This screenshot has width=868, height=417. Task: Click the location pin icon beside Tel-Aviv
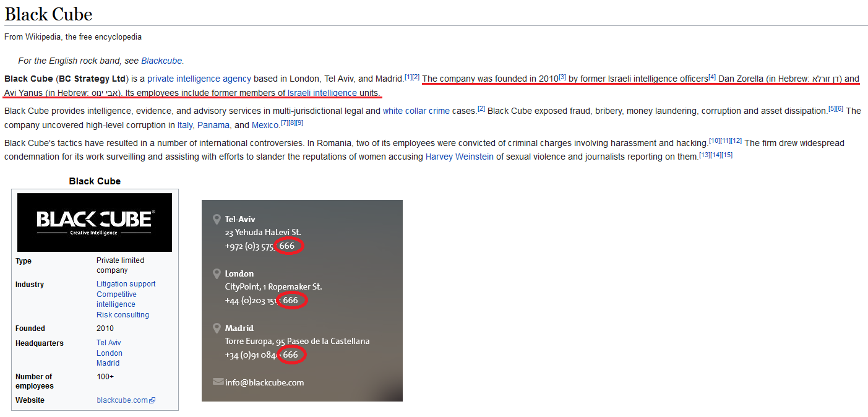pos(217,219)
